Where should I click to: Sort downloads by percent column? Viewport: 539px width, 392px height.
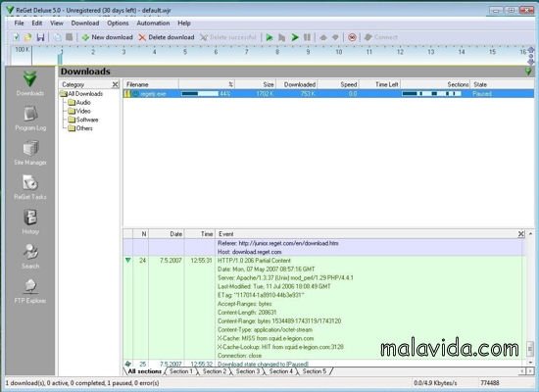coord(207,84)
